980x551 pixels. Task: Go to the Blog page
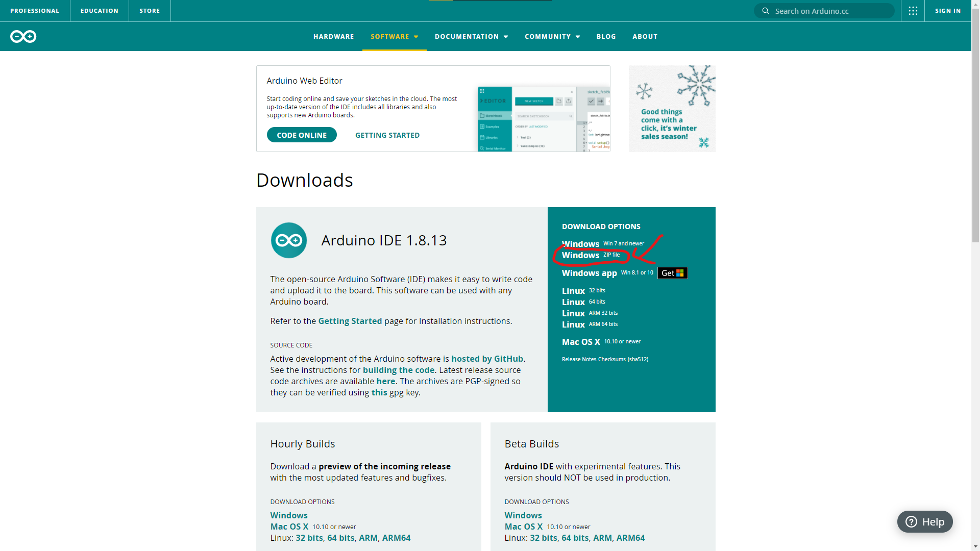tap(606, 36)
